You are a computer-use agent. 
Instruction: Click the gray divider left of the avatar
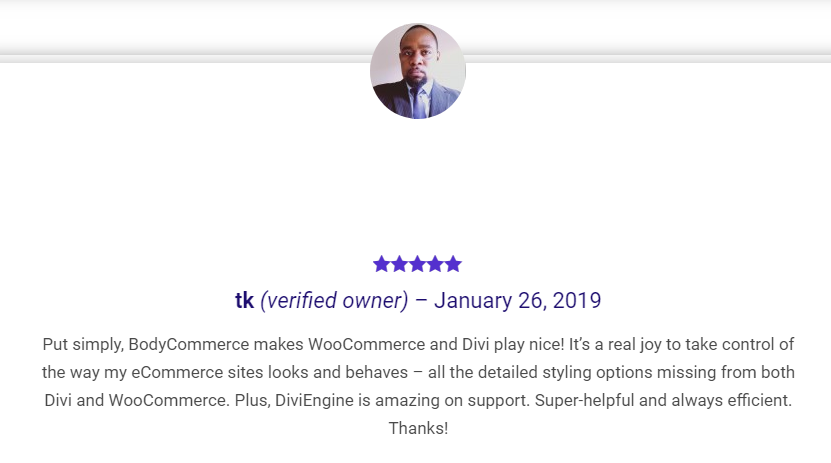(x=185, y=59)
